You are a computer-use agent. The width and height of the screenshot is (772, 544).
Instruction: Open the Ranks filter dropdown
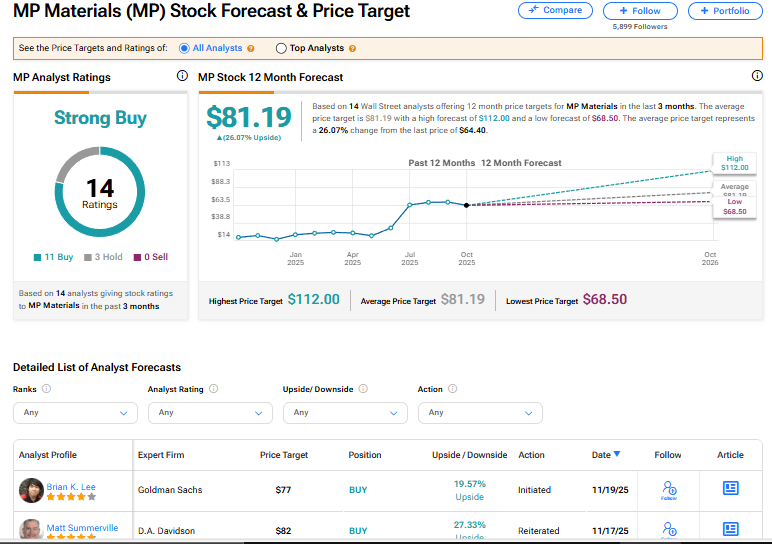(x=75, y=412)
